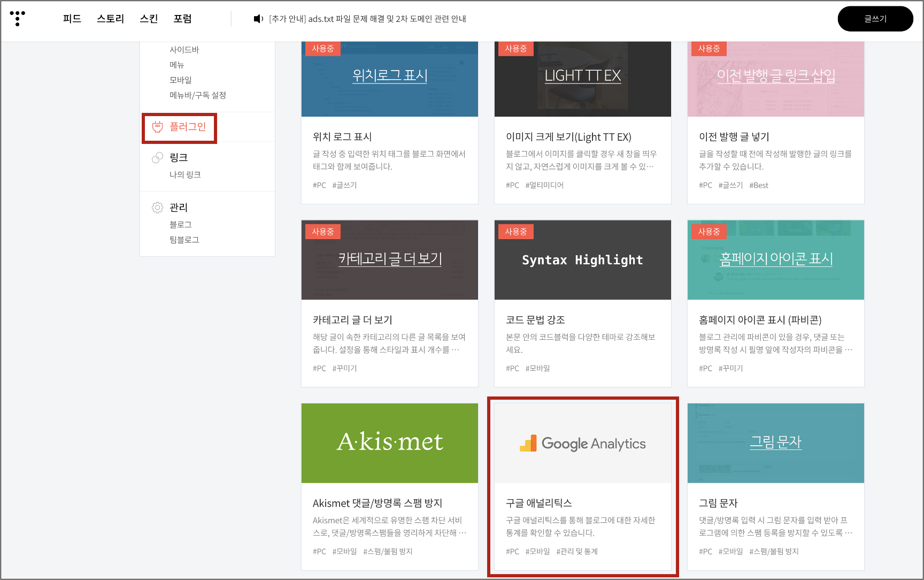Open the Akismet plugin thumbnail
This screenshot has height=580, width=924.
pyautogui.click(x=390, y=443)
